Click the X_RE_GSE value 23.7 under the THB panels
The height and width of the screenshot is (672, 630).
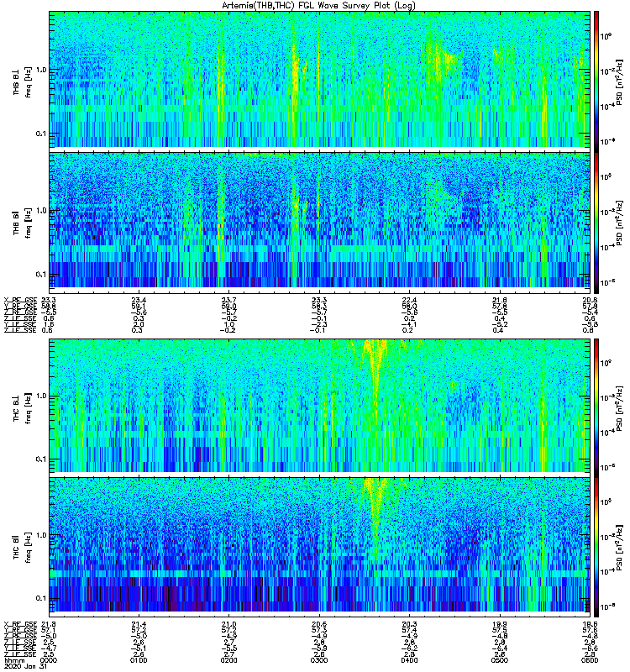228,300
